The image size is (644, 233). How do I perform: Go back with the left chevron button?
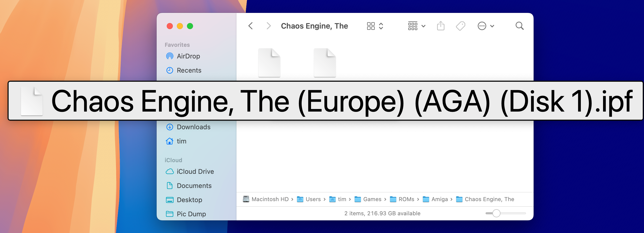click(250, 26)
